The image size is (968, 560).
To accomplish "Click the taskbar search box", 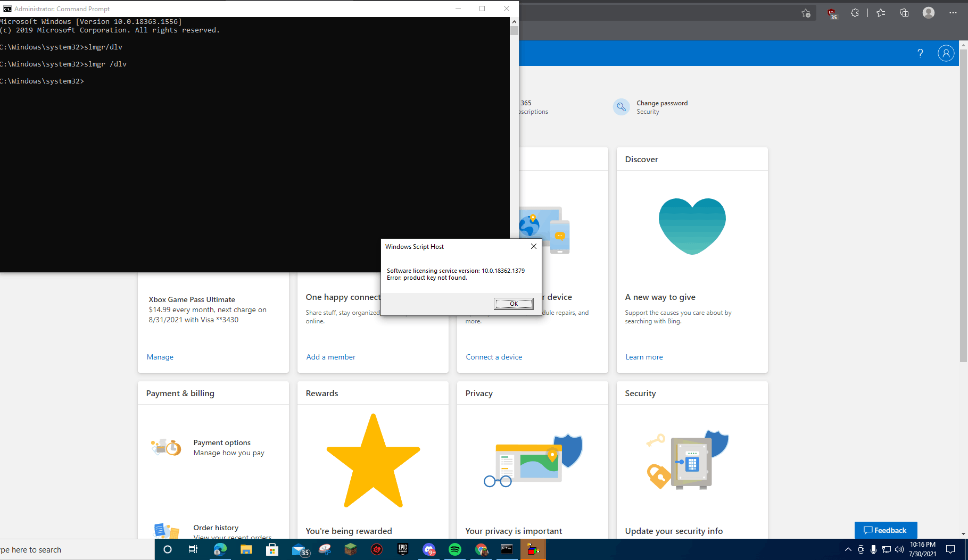I will [77, 549].
